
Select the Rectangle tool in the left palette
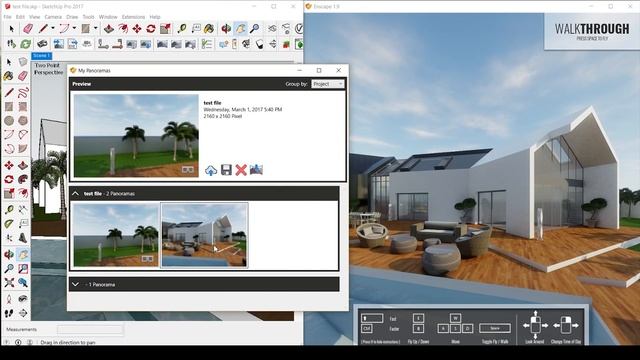tap(9, 107)
